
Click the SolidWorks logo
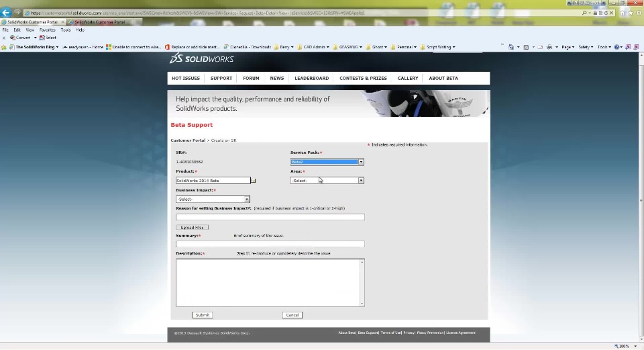click(202, 58)
